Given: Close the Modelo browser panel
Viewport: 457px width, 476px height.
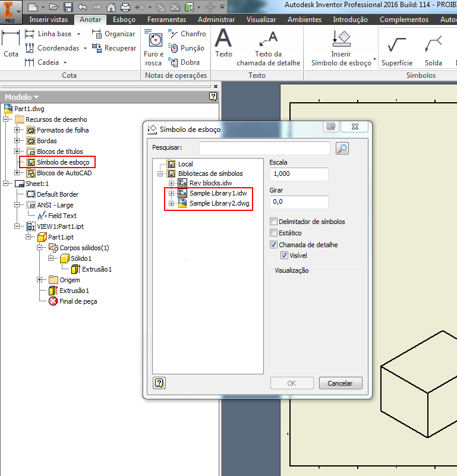Looking at the screenshot, I should pyautogui.click(x=216, y=87).
